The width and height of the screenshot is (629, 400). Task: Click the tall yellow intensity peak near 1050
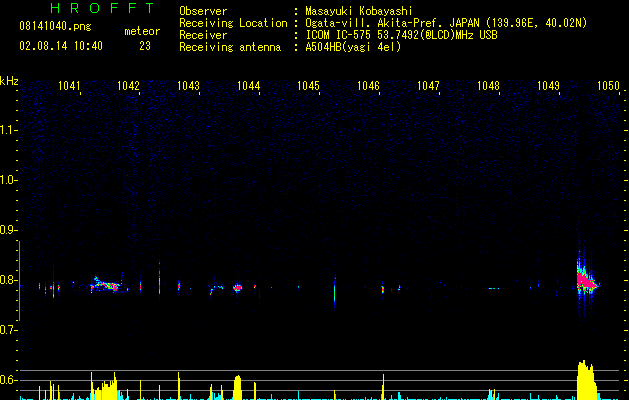(x=586, y=380)
